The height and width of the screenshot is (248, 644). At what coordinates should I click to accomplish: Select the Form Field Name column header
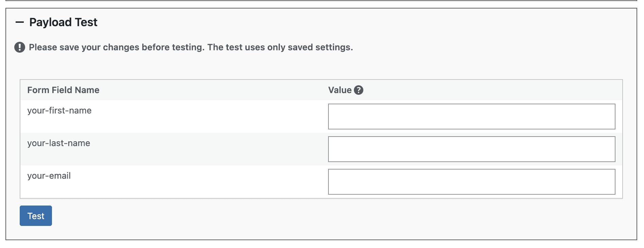coord(63,90)
